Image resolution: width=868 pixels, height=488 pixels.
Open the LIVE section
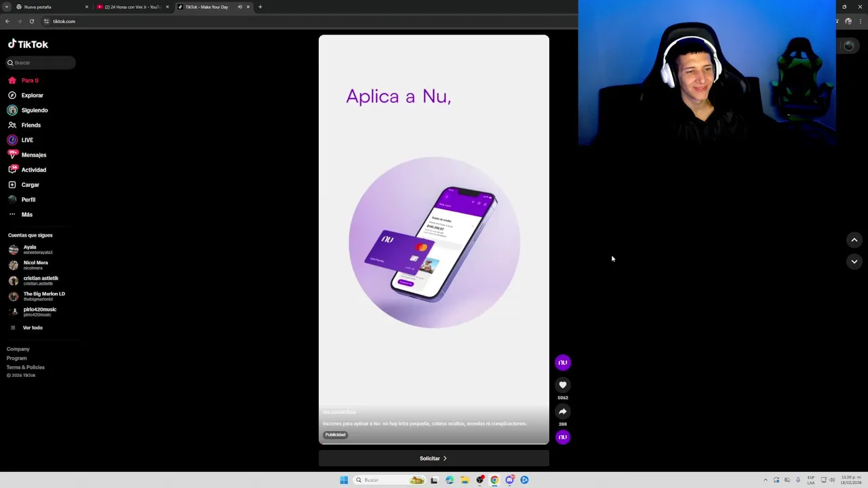point(20,140)
